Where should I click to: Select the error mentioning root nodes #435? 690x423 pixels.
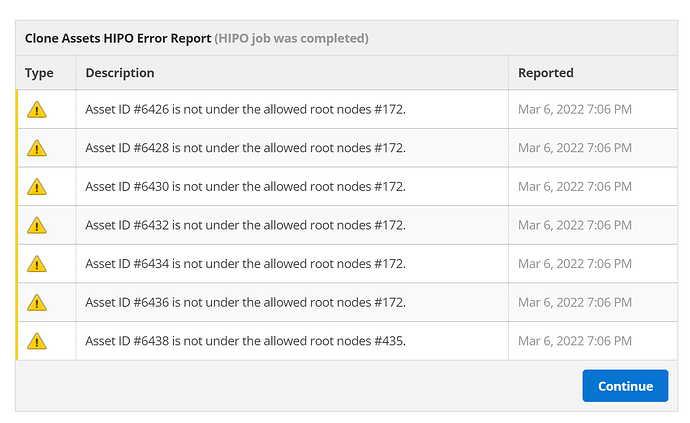point(246,341)
